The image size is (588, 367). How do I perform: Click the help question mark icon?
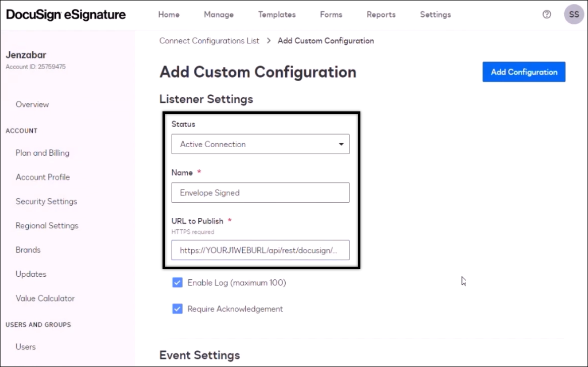(x=547, y=15)
